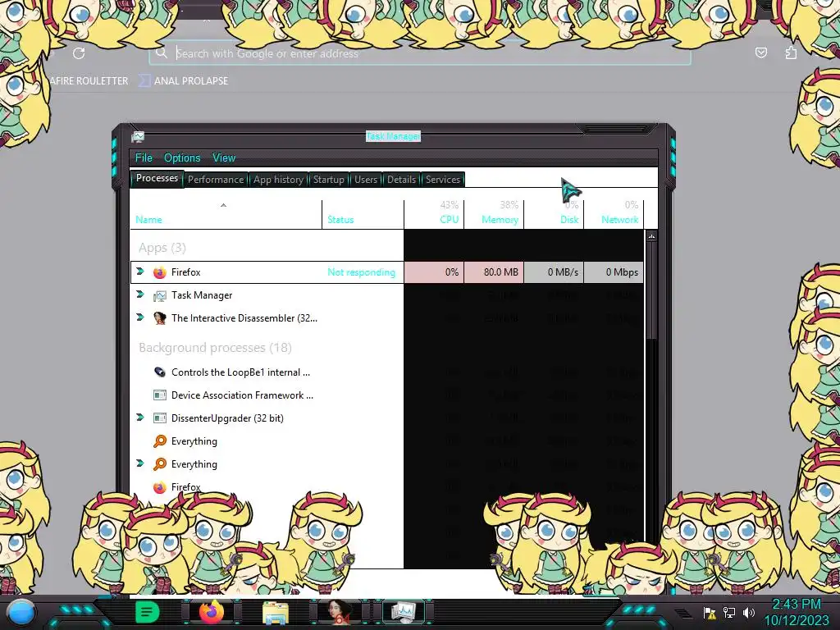Click the scrollbar up arrow
The width and height of the screenshot is (840, 630).
(x=651, y=236)
